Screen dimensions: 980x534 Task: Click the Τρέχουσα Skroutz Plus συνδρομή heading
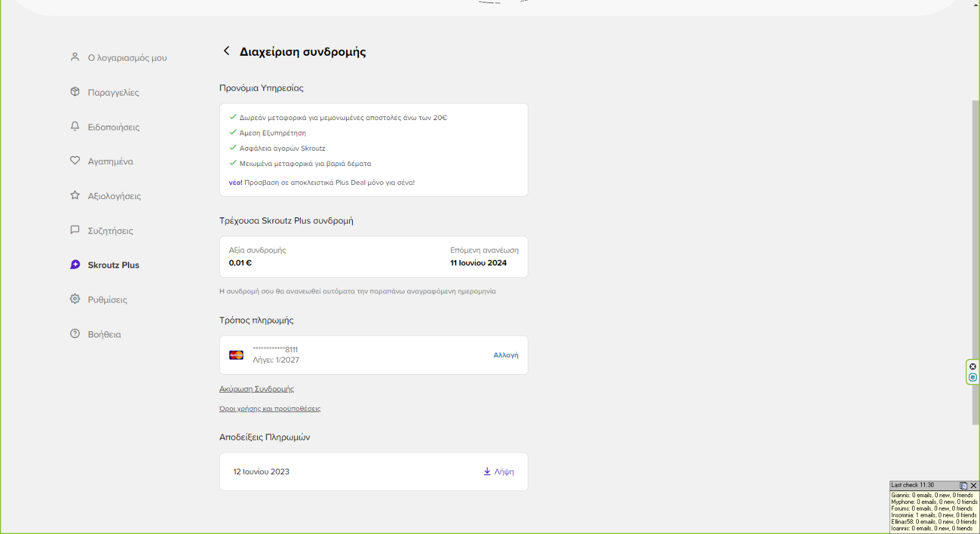click(x=286, y=220)
